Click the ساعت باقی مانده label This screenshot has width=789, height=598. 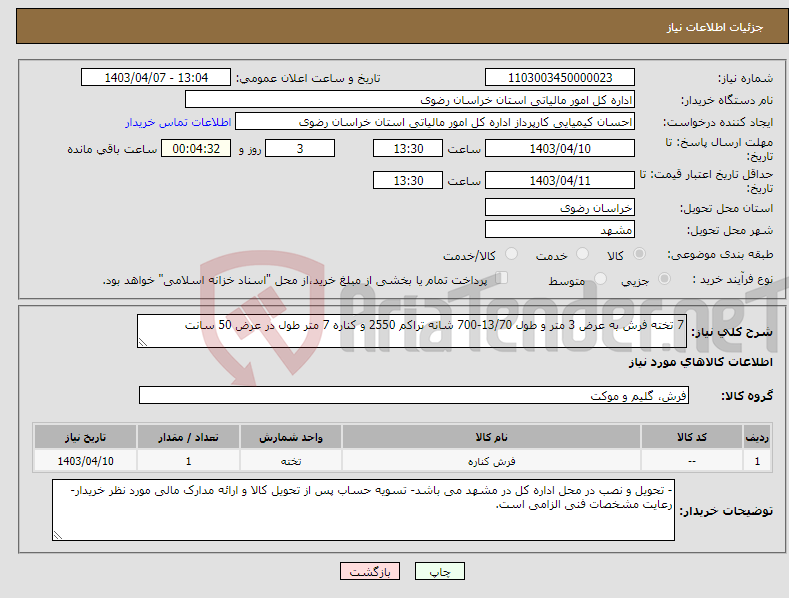tap(112, 150)
